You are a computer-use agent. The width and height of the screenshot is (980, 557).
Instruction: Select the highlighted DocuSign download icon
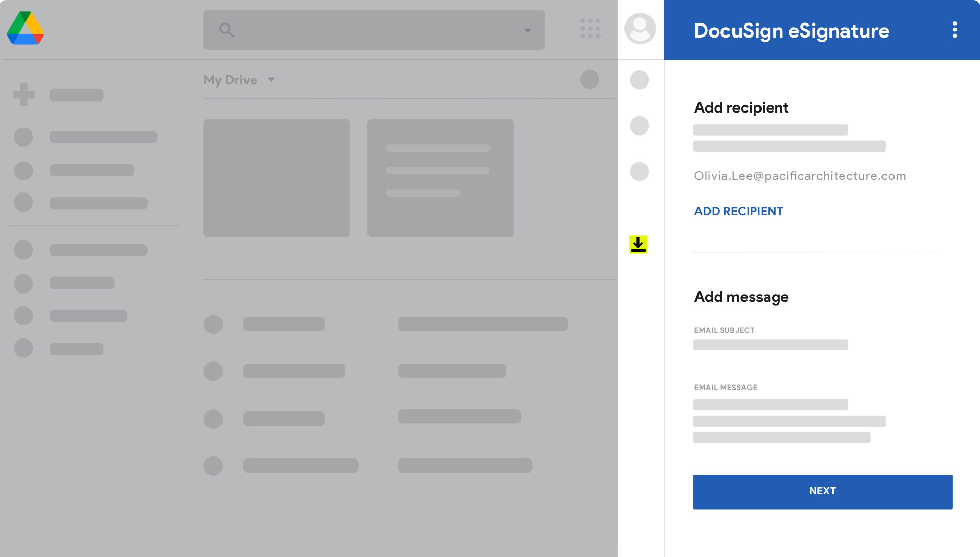tap(639, 245)
